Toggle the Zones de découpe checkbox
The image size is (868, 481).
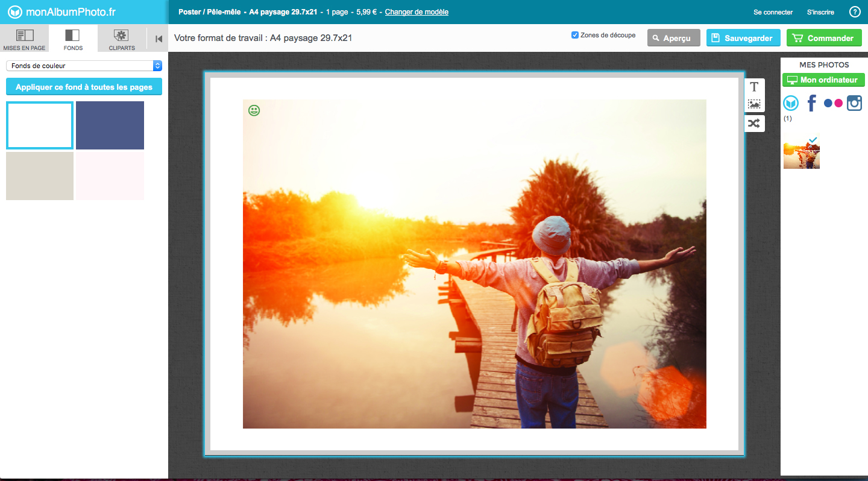click(575, 35)
